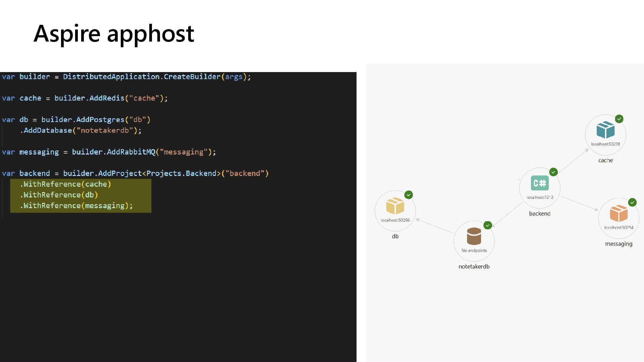Image resolution: width=644 pixels, height=362 pixels.
Task: Click the teal cache container icon
Action: pos(605,130)
